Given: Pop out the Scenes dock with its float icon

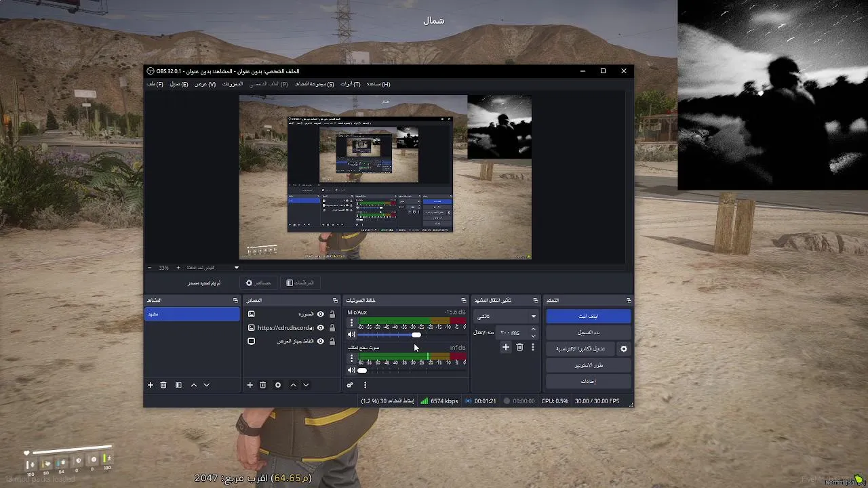Looking at the screenshot, I should pyautogui.click(x=235, y=300).
